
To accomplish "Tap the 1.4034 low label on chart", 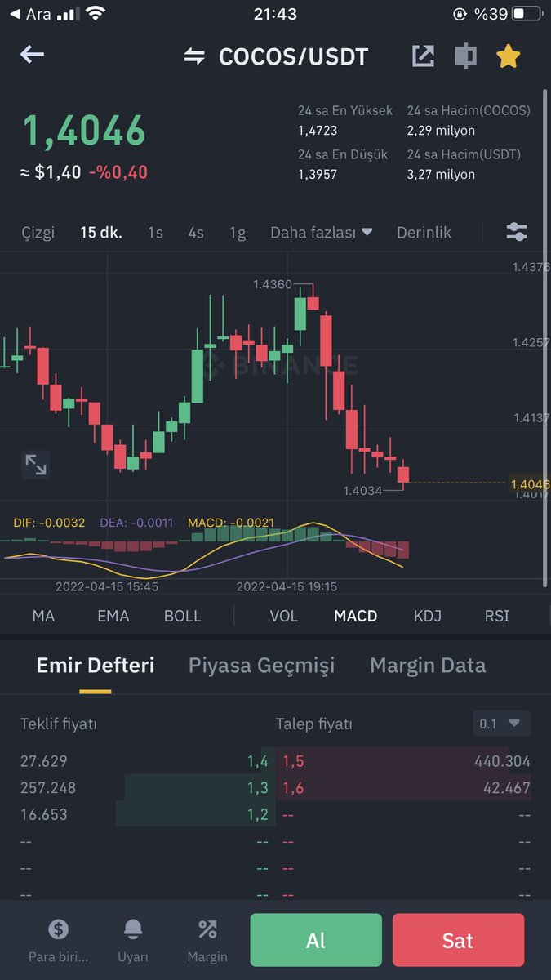I will coord(362,491).
